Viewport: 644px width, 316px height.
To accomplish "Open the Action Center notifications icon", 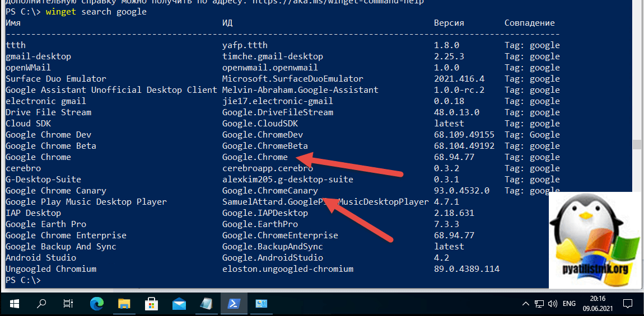I will 629,304.
